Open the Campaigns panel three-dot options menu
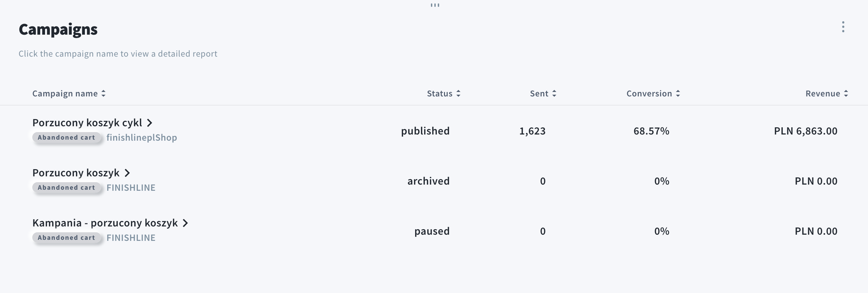Screen dimensions: 868x293 tap(843, 27)
